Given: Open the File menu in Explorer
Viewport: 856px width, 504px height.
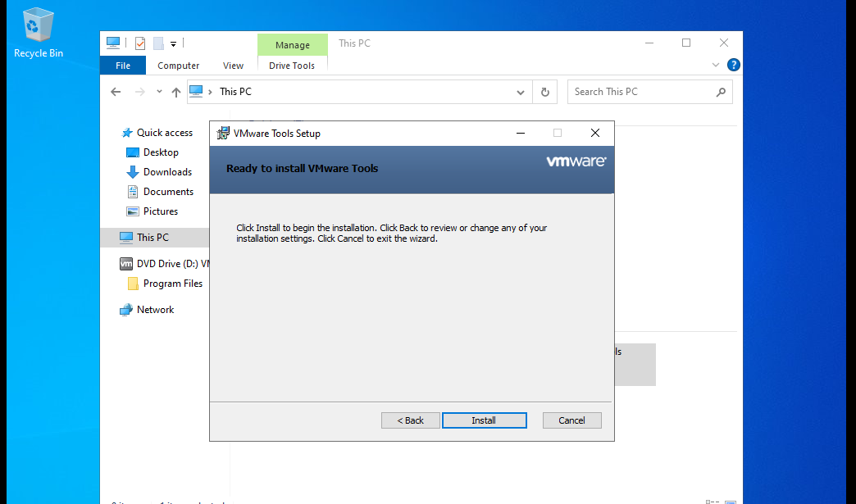Looking at the screenshot, I should click(x=123, y=66).
